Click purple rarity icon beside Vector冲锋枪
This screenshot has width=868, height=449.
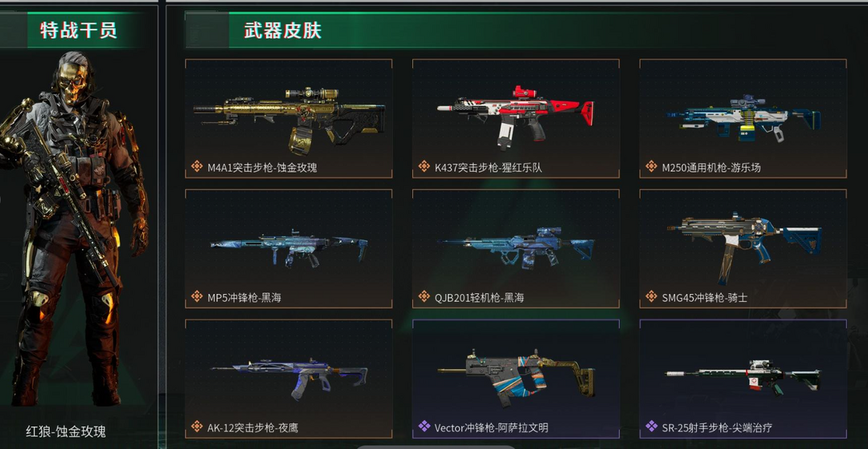(x=424, y=427)
